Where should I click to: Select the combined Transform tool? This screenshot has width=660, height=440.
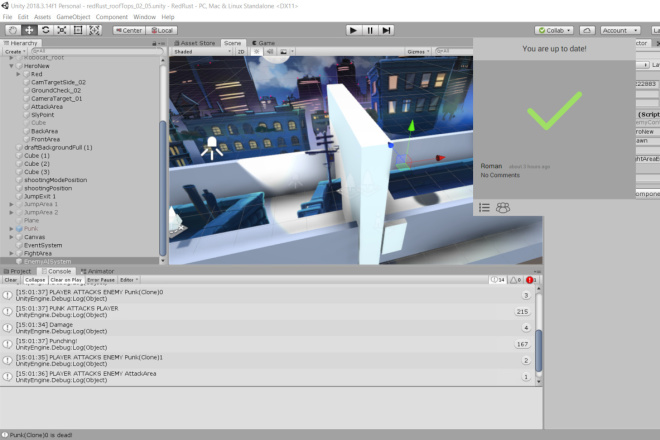(95, 30)
